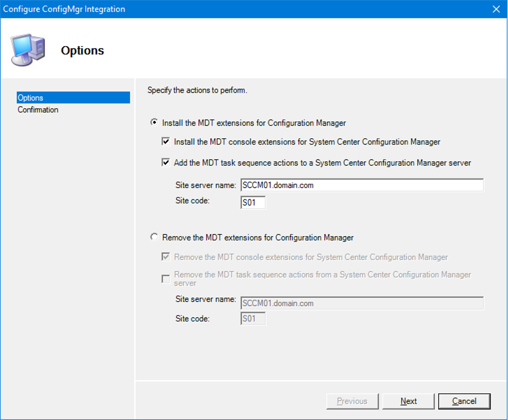The width and height of the screenshot is (508, 420).
Task: Click the S01 site code field in Install section
Action: [x=253, y=203]
